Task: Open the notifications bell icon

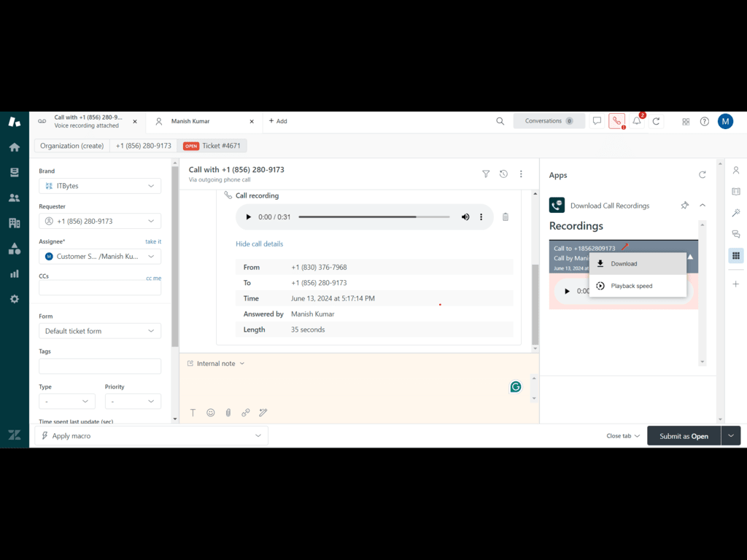Action: [x=637, y=122]
